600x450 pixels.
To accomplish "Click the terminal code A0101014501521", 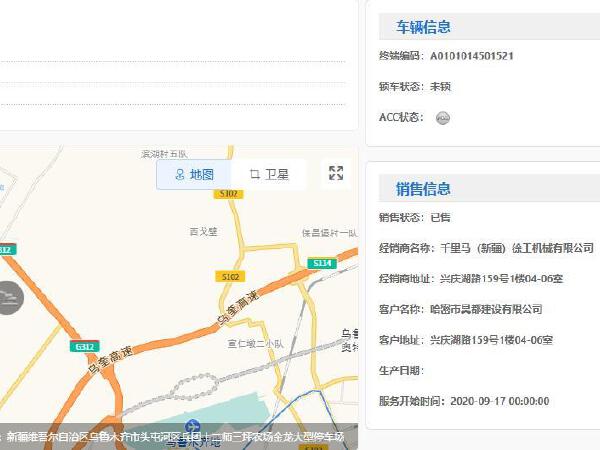I will (x=471, y=56).
